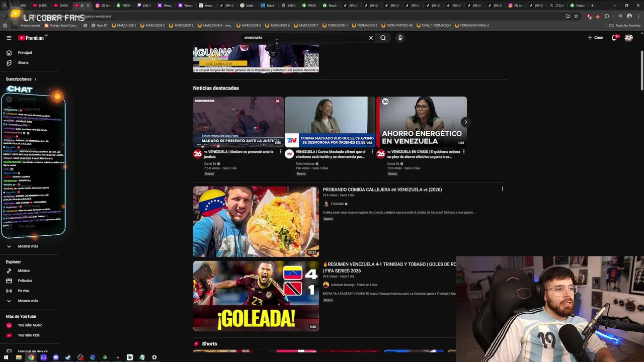The height and width of the screenshot is (362, 644).
Task: Open the notifications bell
Action: [x=615, y=38]
